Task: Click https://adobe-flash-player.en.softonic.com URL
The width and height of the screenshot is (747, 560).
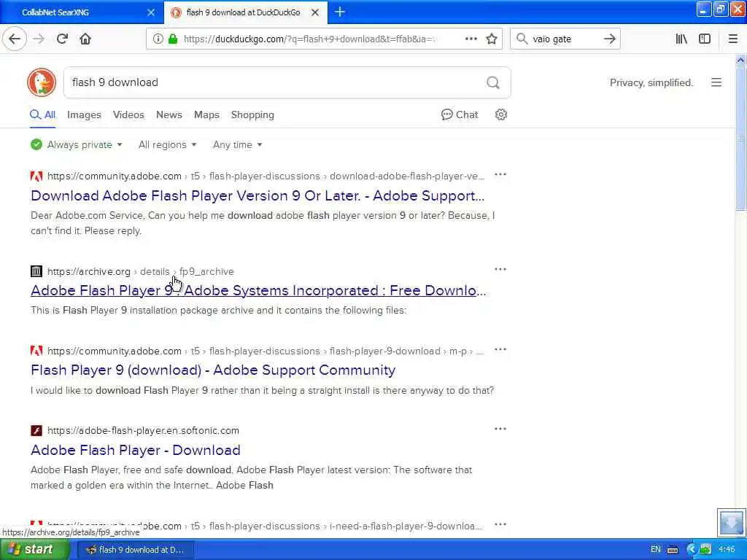Action: pyautogui.click(x=143, y=430)
